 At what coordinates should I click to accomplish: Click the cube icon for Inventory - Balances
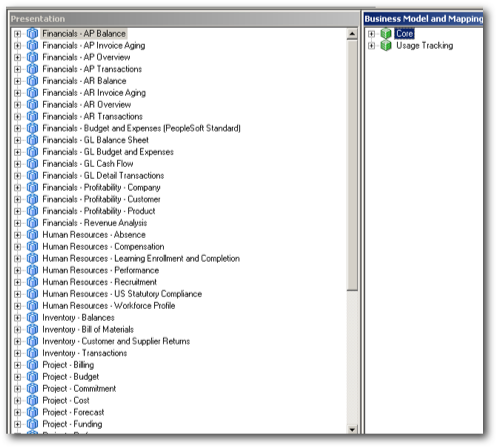pos(32,318)
